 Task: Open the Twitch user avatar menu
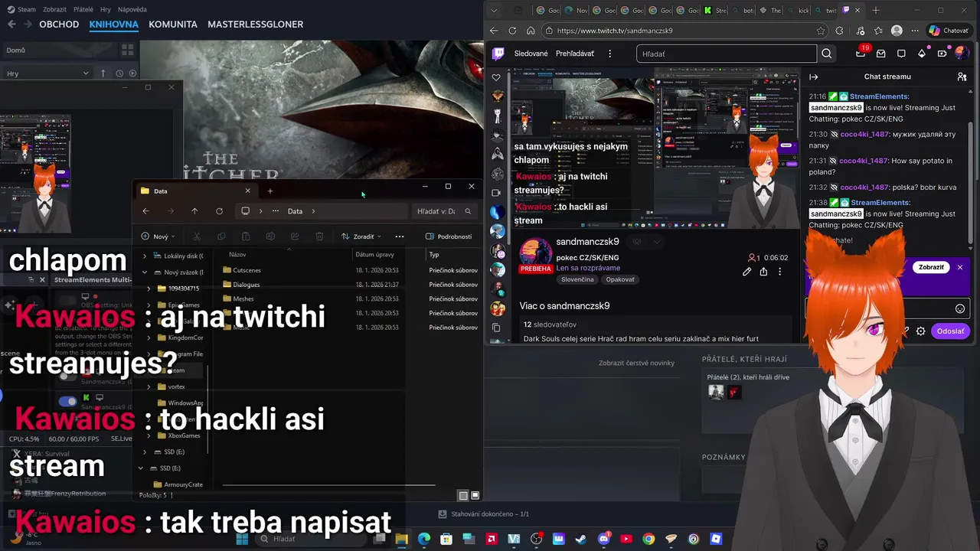[962, 54]
